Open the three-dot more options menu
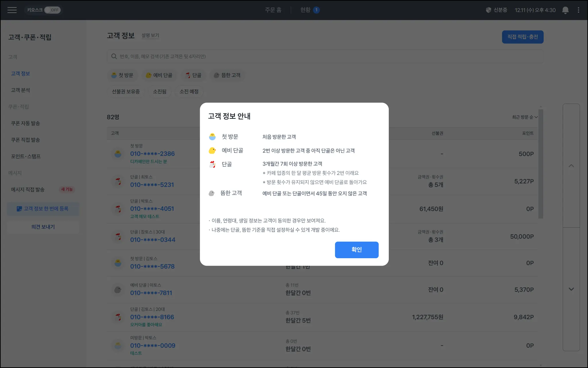Screen dimensions: 588x368 [x=578, y=10]
